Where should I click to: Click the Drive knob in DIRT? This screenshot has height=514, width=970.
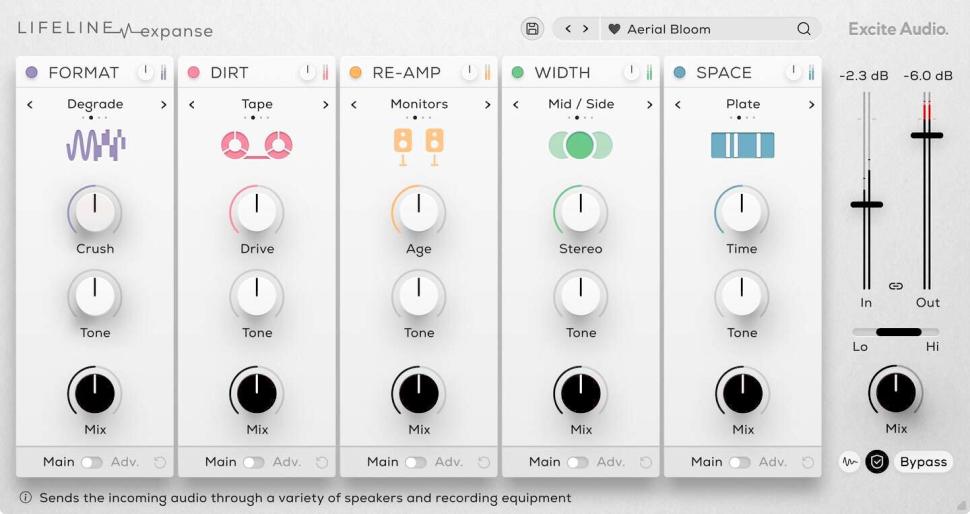[257, 211]
